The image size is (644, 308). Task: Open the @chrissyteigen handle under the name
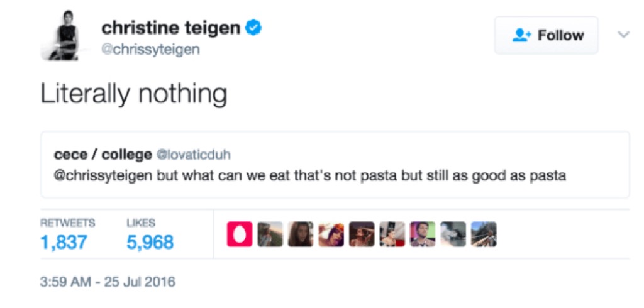[x=150, y=50]
